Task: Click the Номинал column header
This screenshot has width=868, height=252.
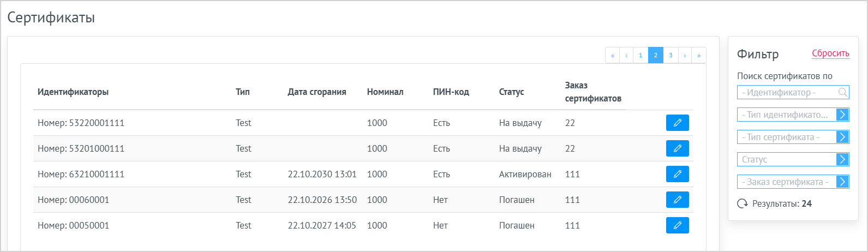Action: [385, 92]
